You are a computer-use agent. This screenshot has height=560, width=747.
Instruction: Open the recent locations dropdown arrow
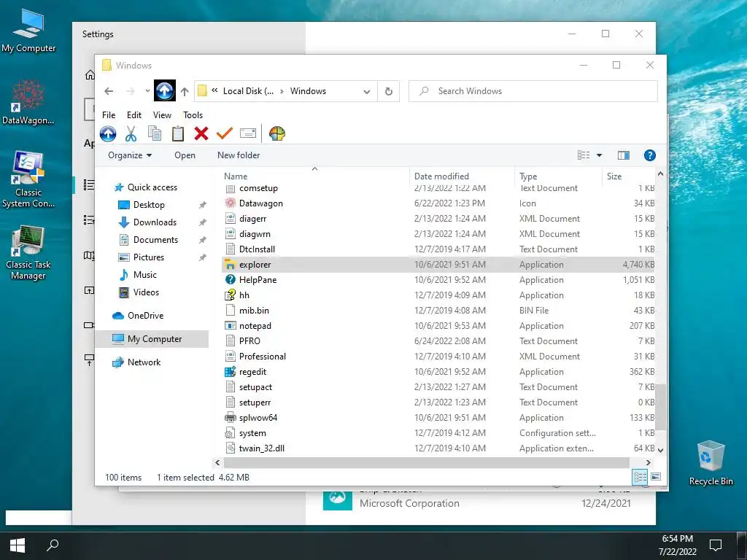point(147,91)
